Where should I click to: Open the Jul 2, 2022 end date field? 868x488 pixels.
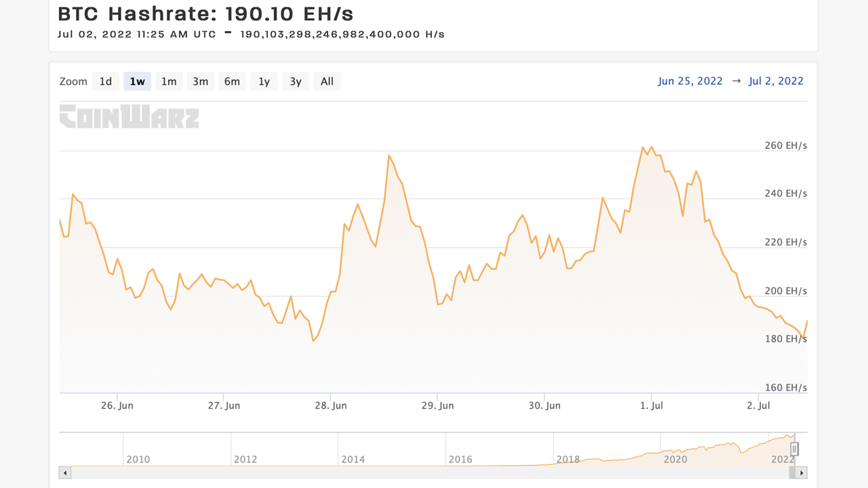(776, 81)
